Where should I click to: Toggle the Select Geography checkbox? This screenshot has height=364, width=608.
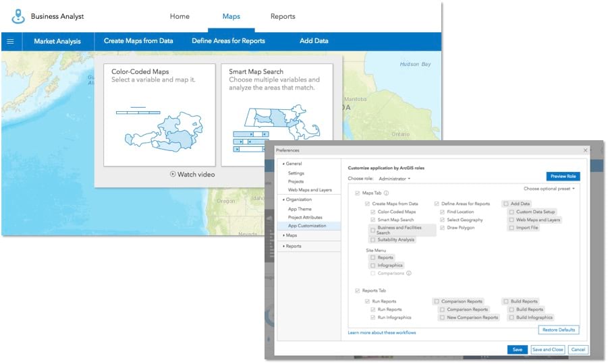[x=442, y=220]
